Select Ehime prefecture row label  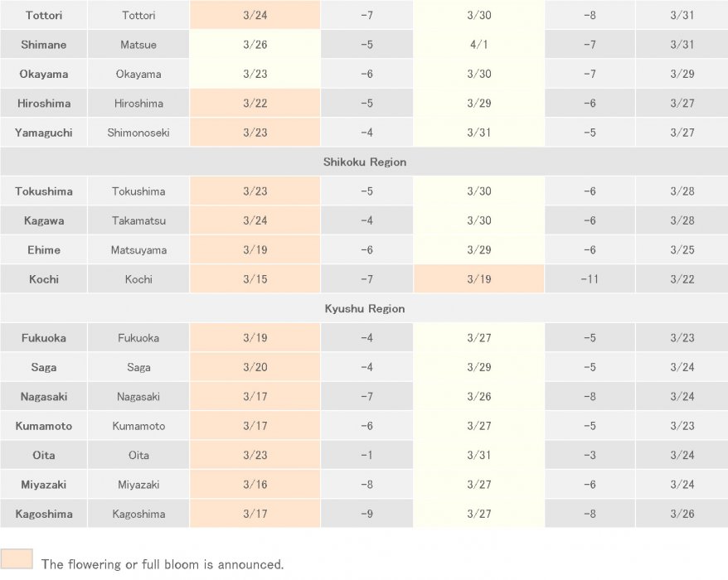point(44,250)
